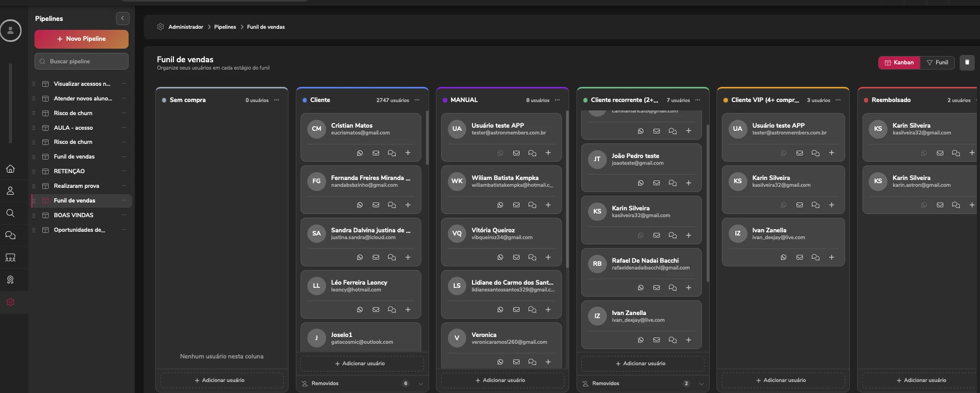980x393 pixels.
Task: Delete pipeline with trash icon
Action: click(x=967, y=62)
